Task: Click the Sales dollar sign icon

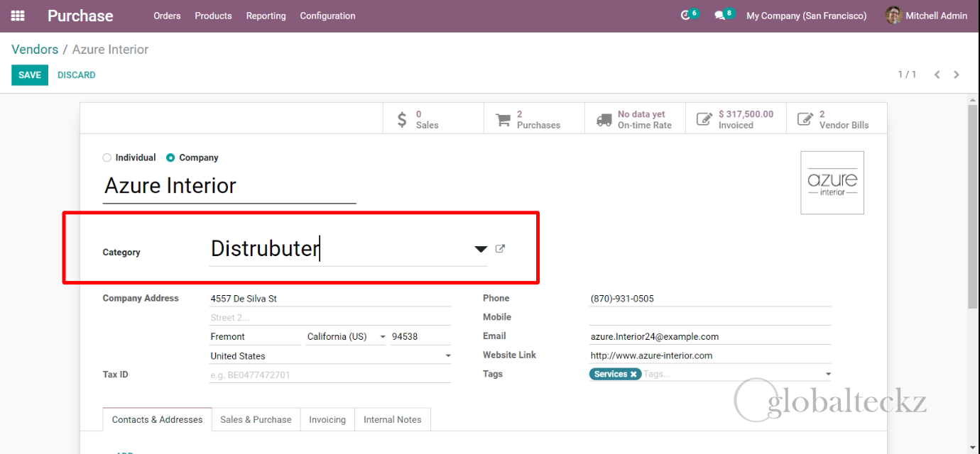Action: 402,119
